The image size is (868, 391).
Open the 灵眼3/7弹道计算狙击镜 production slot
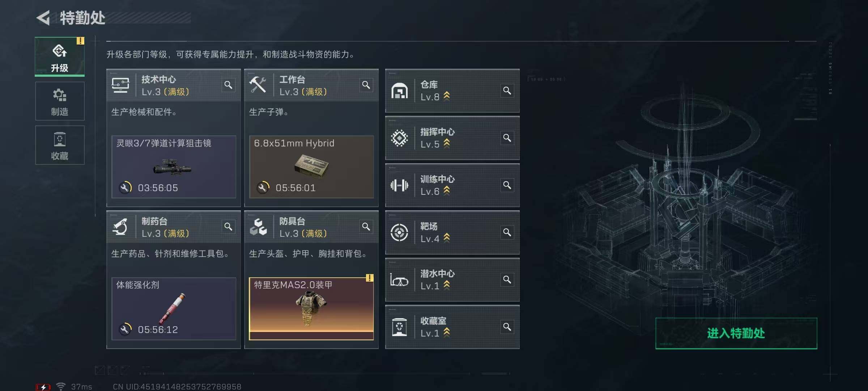(174, 167)
